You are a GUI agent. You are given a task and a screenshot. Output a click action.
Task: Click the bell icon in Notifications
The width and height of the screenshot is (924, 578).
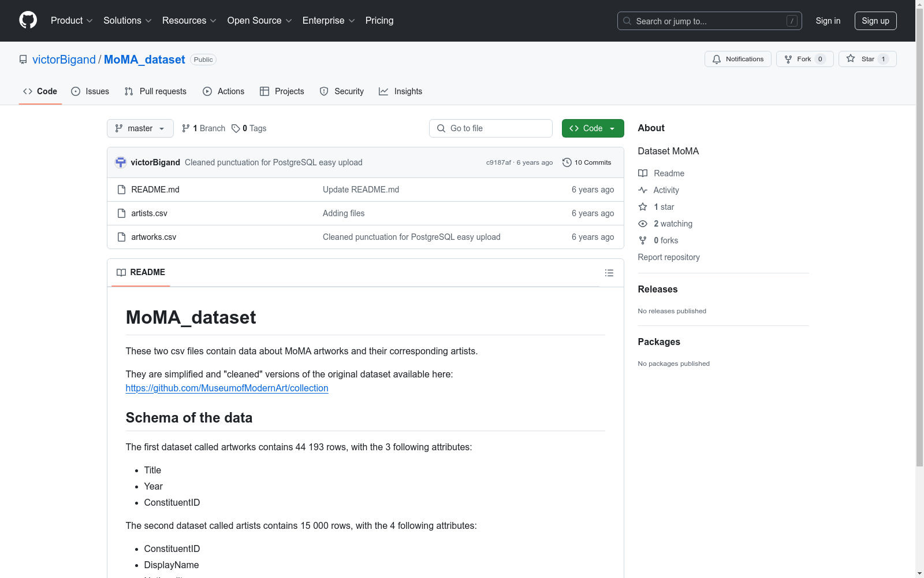pos(717,59)
